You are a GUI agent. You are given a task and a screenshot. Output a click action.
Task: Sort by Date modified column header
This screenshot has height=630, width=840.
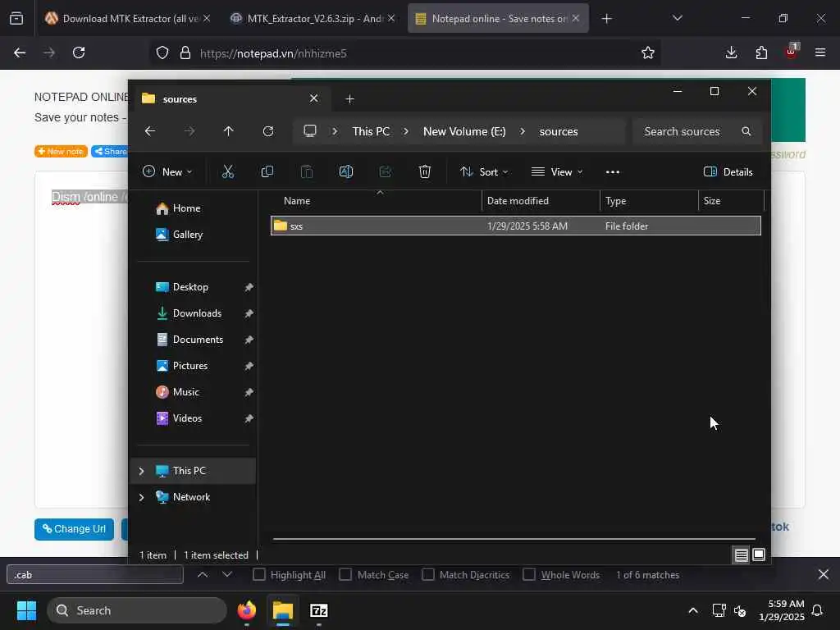[x=540, y=201]
